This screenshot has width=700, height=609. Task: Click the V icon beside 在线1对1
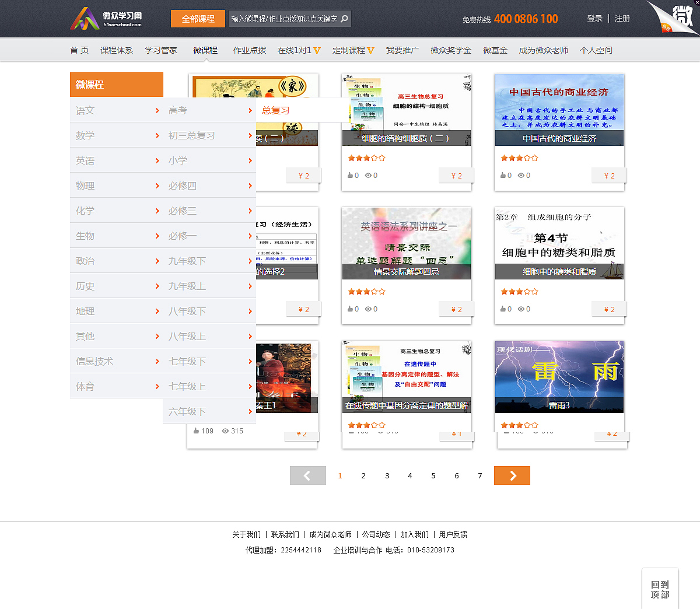coord(317,51)
